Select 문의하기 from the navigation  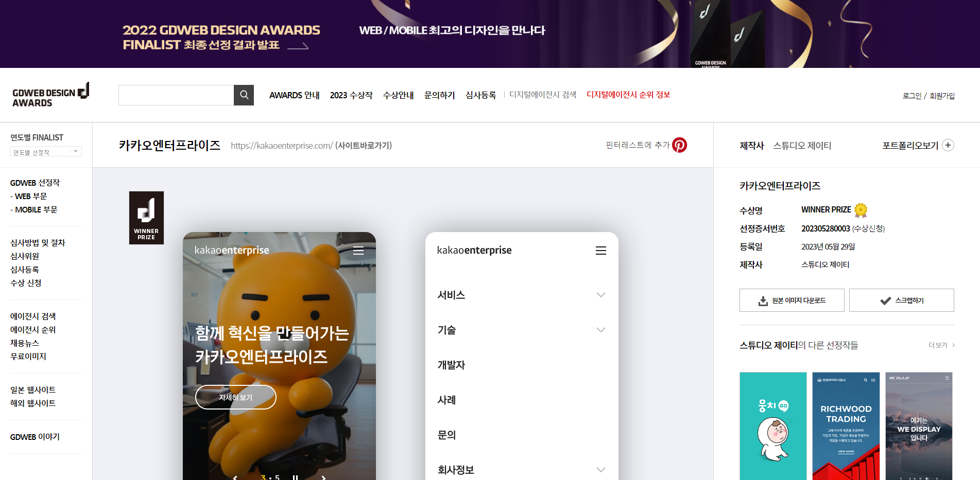click(439, 95)
